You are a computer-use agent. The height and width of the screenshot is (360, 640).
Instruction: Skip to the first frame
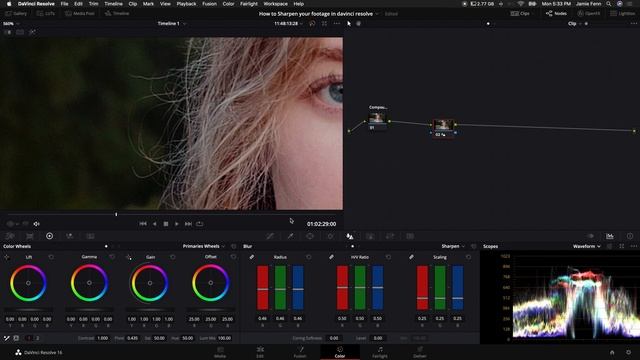tap(143, 224)
